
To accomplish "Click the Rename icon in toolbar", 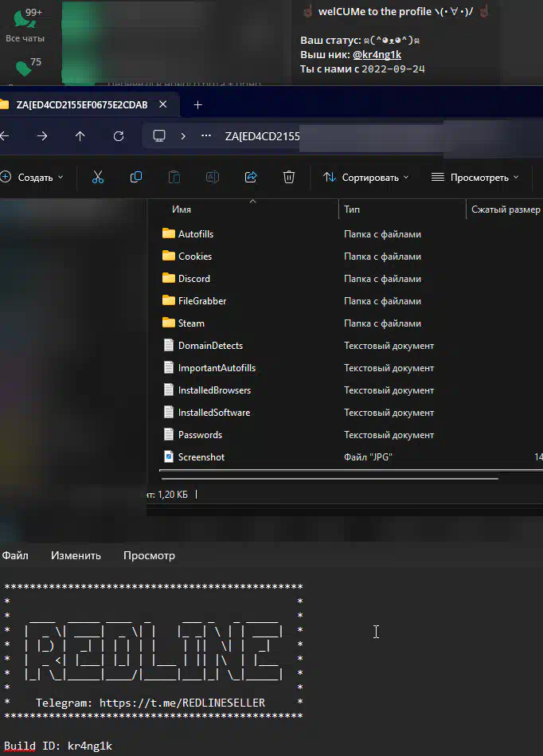I will pyautogui.click(x=213, y=178).
